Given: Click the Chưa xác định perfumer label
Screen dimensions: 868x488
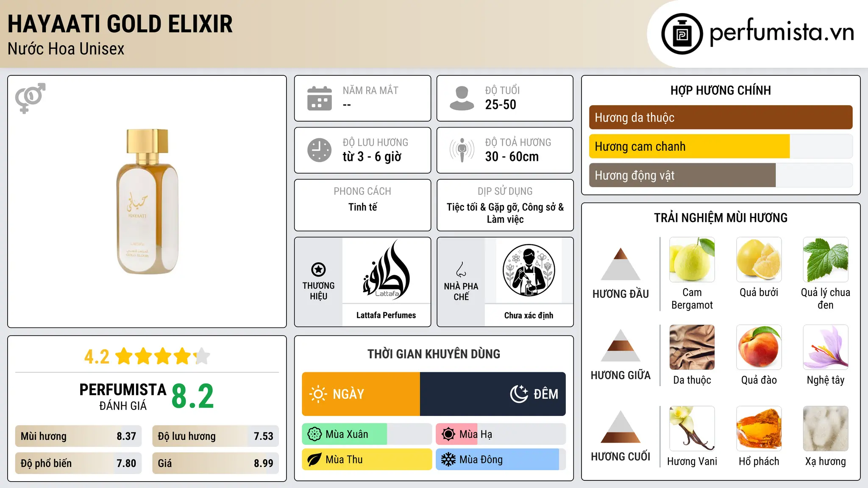Looking at the screenshot, I should click(529, 315).
